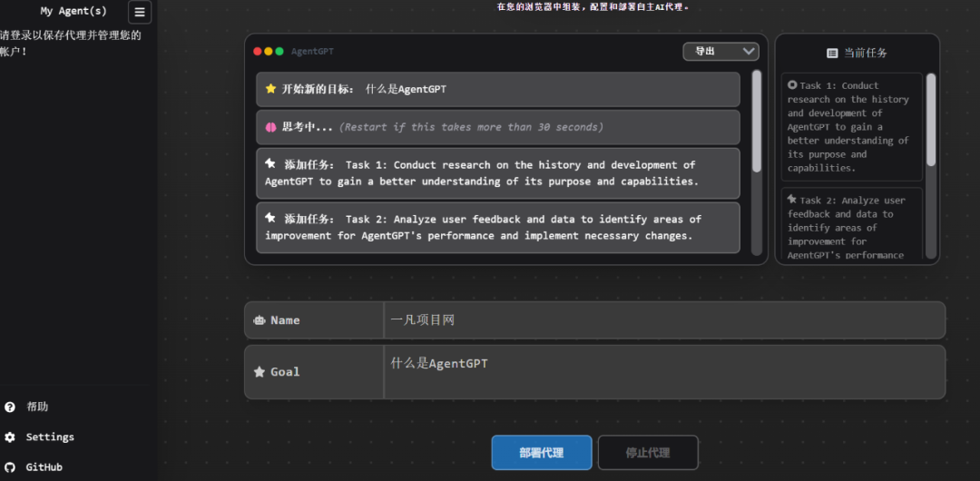Click the list icon beside 当前任务
The image size is (980, 481).
pos(832,54)
